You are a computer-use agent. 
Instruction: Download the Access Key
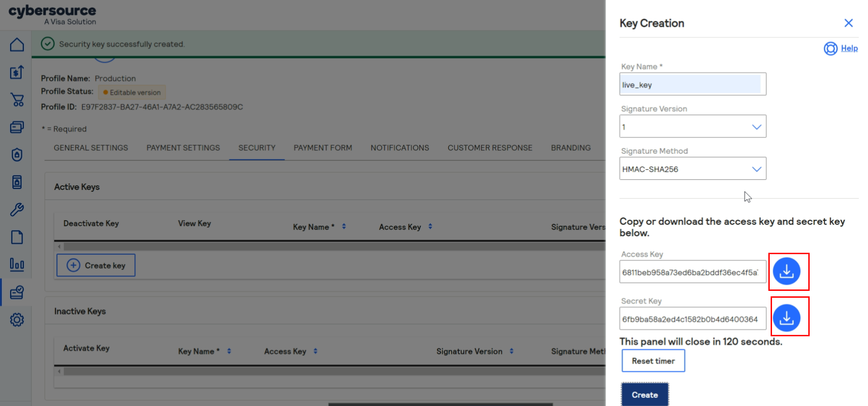(x=786, y=272)
